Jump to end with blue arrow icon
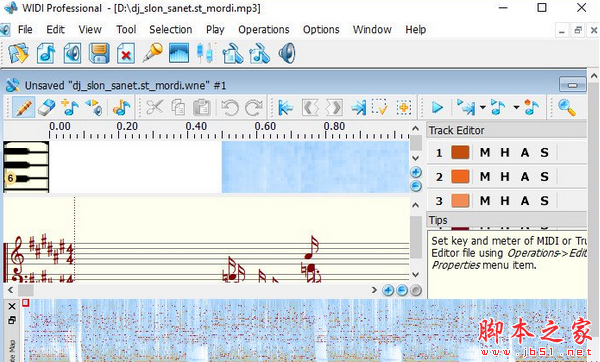 click(x=359, y=108)
